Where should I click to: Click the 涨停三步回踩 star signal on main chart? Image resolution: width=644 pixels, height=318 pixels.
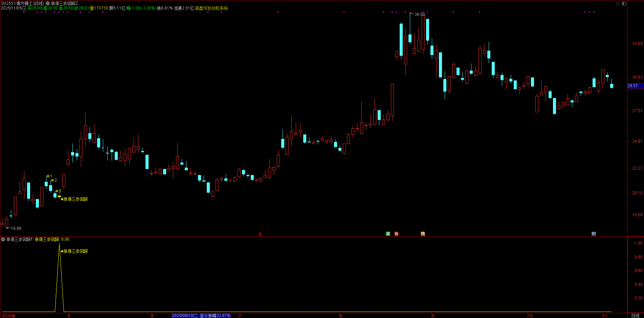click(74, 199)
